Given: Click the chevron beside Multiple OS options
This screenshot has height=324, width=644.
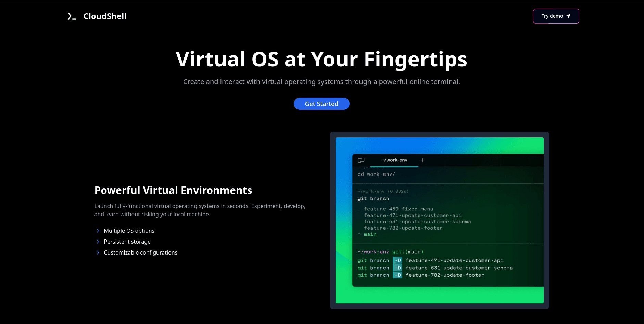Looking at the screenshot, I should [x=98, y=231].
